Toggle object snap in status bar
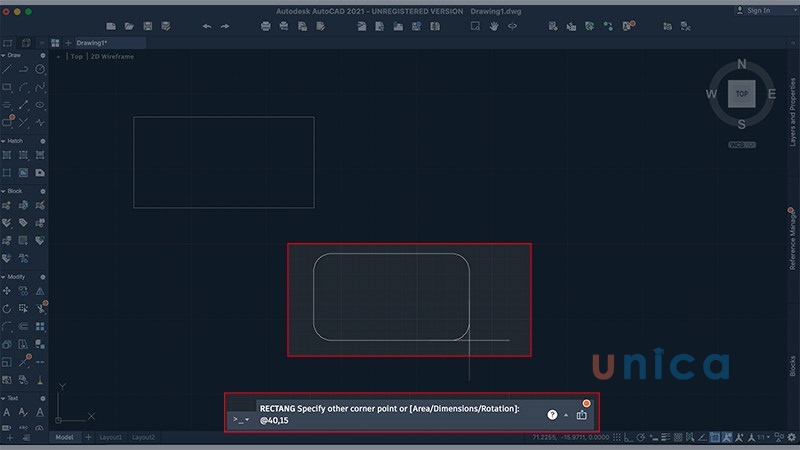The image size is (800, 450). [x=715, y=437]
